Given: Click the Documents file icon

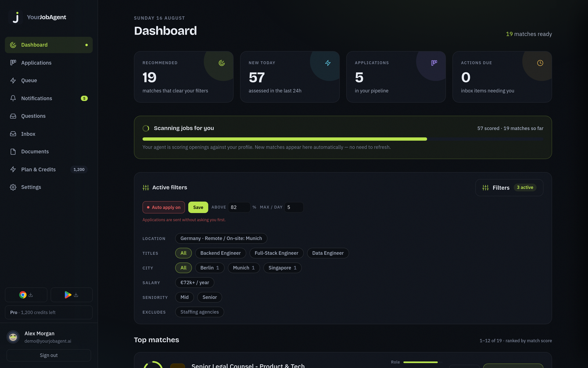Looking at the screenshot, I should 13,152.
